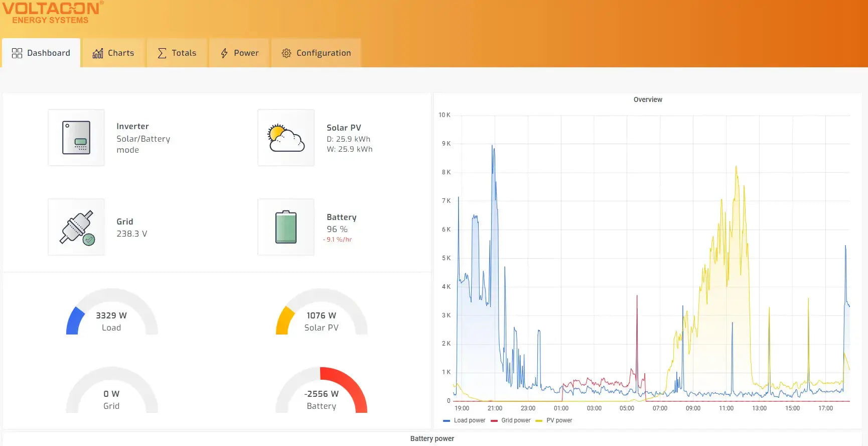The width and height of the screenshot is (868, 446).
Task: Click the red Battery gauge showing -2556 W
Action: coord(322,391)
